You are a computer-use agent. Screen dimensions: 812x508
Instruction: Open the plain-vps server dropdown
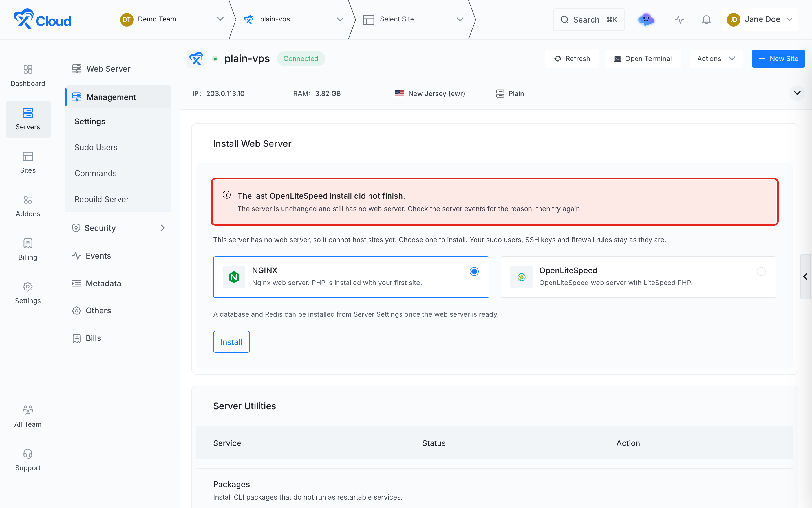point(294,19)
